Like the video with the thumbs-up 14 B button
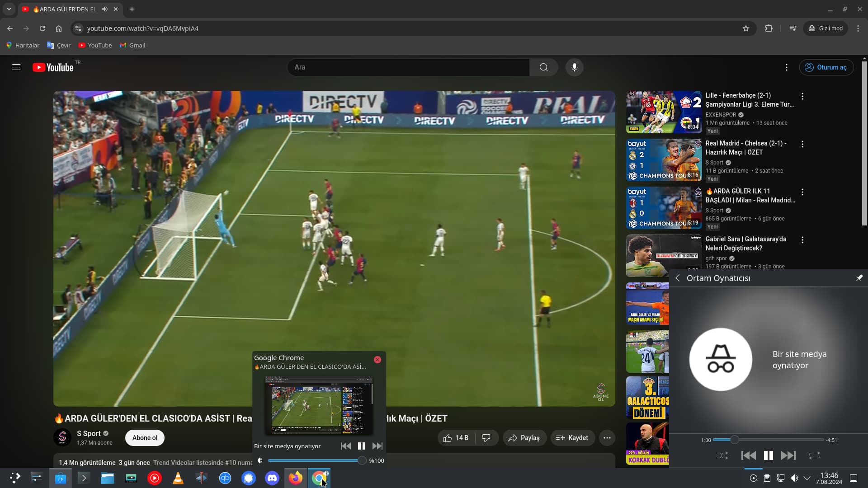Viewport: 868px width, 488px height. pyautogui.click(x=456, y=438)
